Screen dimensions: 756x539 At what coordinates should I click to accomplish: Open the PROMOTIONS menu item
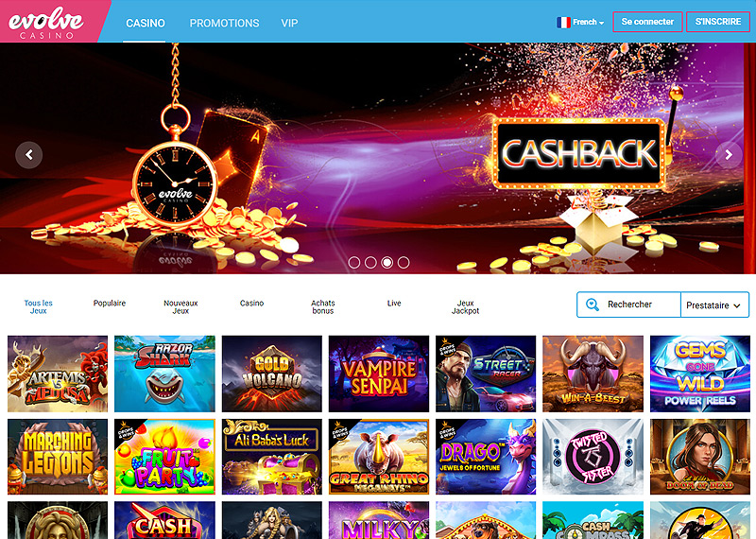tap(224, 23)
